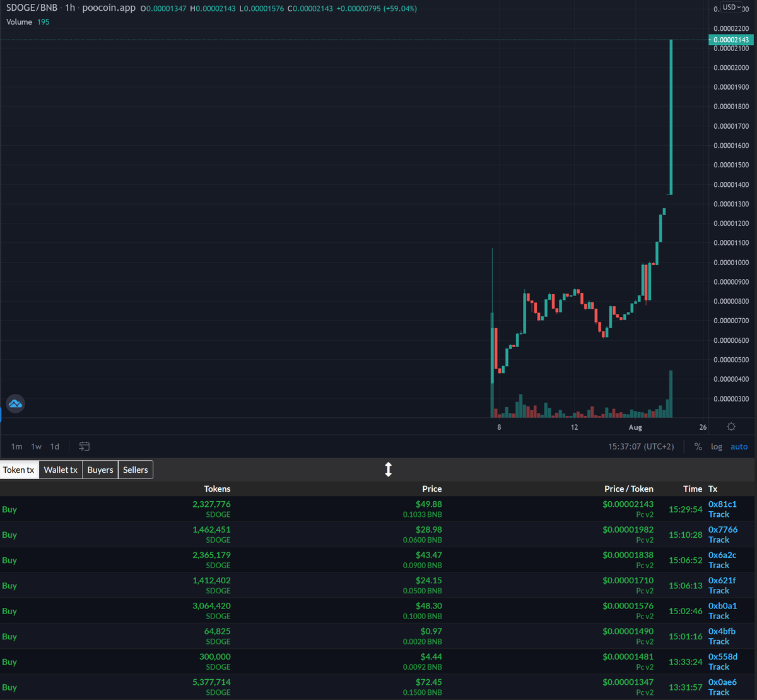Screen dimensions: 757x700
Task: Open transaction 0x558d link
Action: 723,656
